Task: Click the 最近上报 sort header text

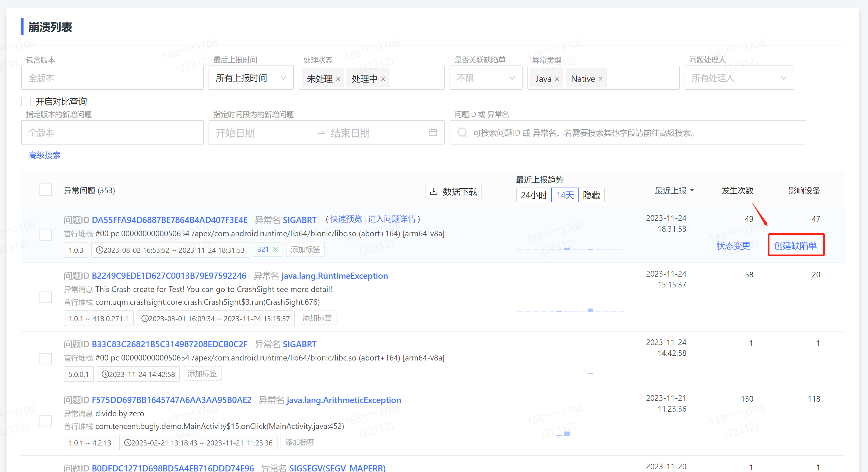Action: 670,191
